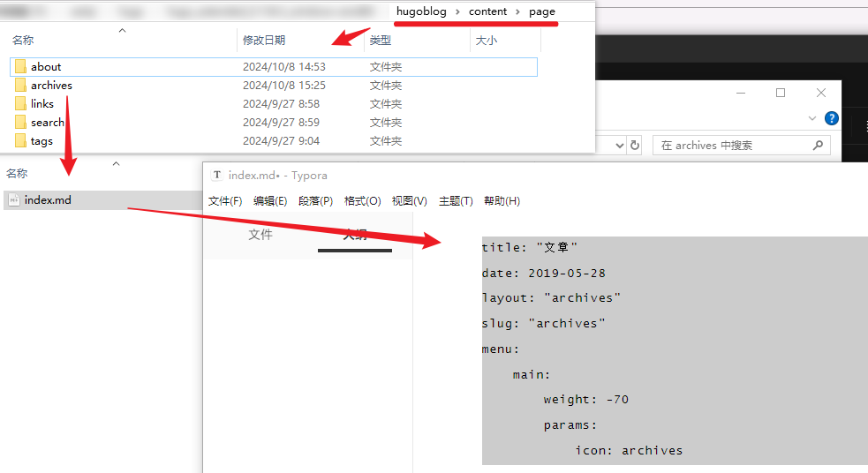The image size is (868, 473).
Task: Close the archives explorer window
Action: pos(821,93)
